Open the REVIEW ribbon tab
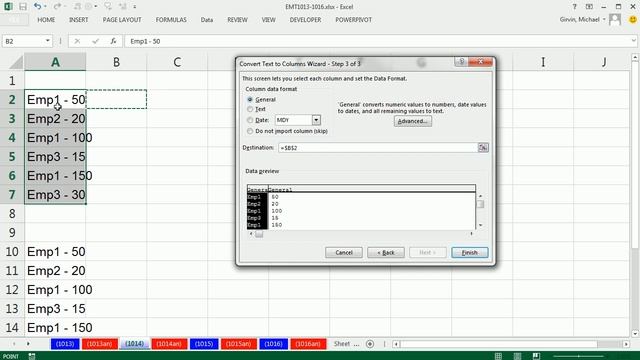Viewport: 640px width, 360px height. (237, 20)
